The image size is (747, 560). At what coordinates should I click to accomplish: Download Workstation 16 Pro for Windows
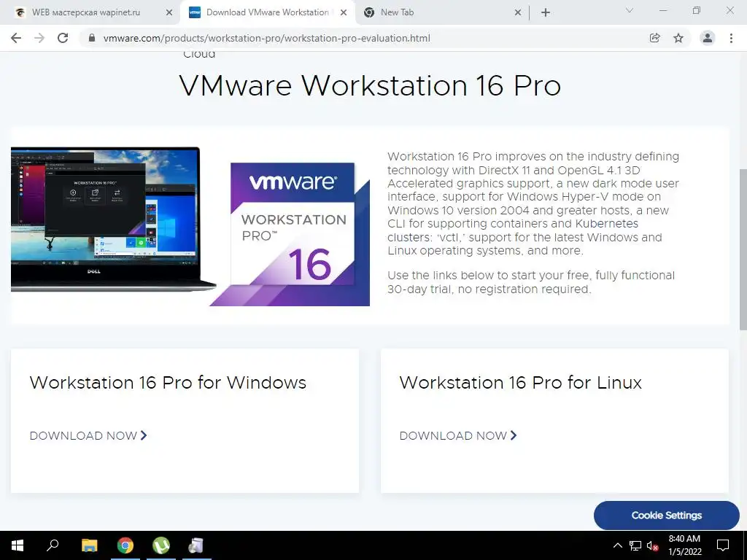88,436
